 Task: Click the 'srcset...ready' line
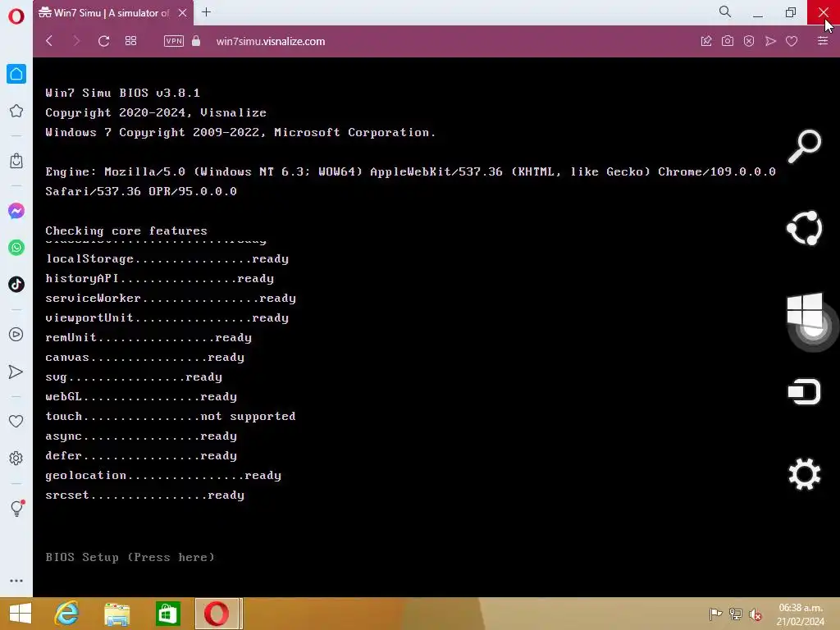(144, 495)
